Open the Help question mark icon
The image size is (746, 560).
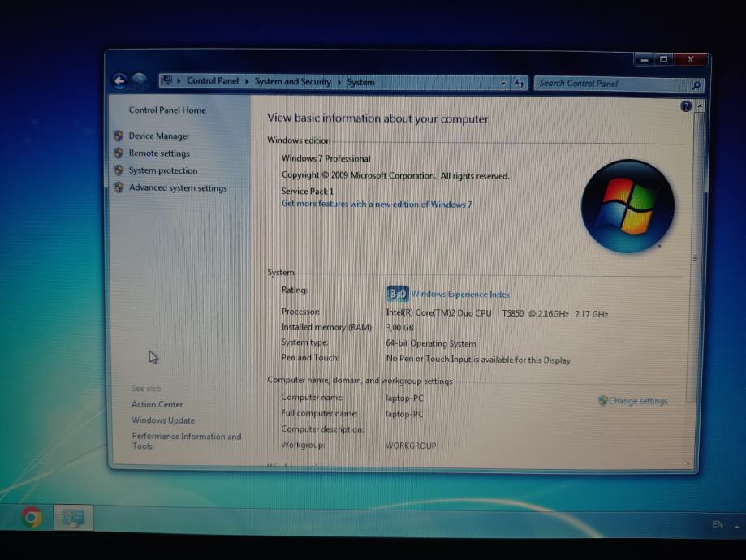(x=686, y=106)
